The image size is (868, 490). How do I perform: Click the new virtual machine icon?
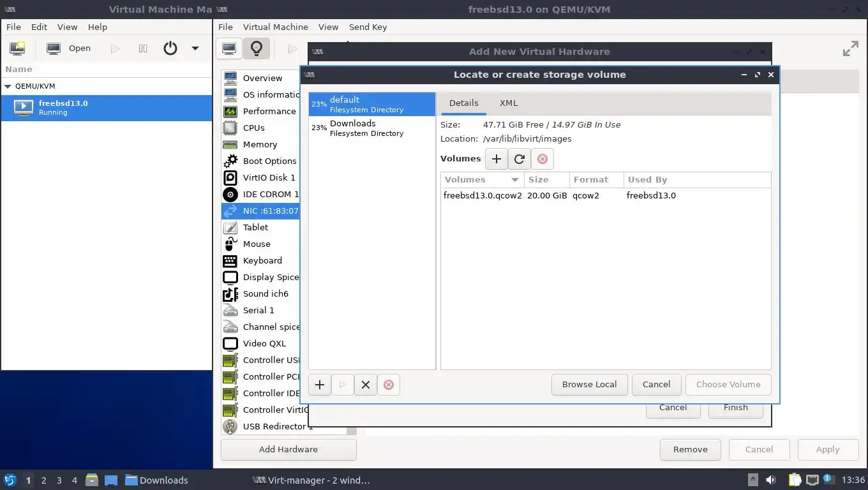[x=17, y=48]
